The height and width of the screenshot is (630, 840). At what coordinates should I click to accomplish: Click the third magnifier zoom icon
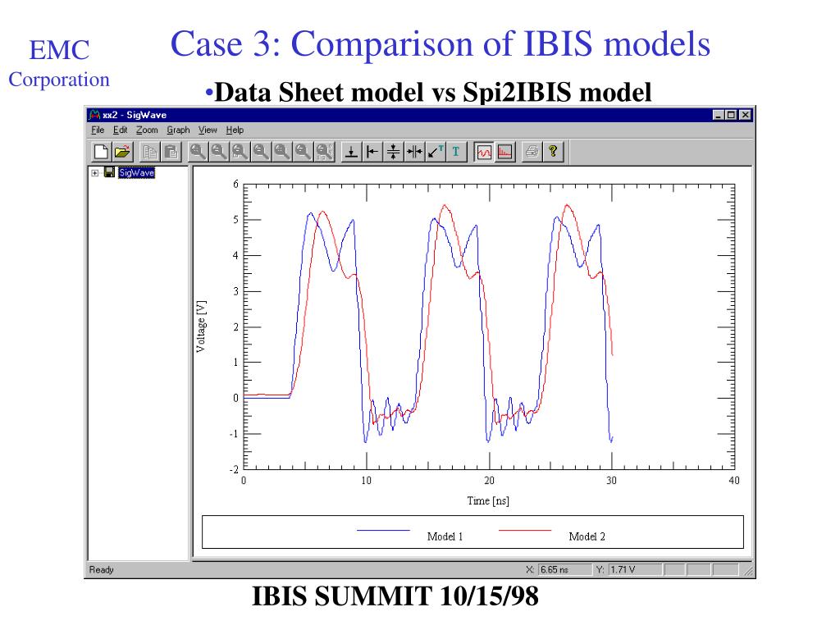(240, 152)
